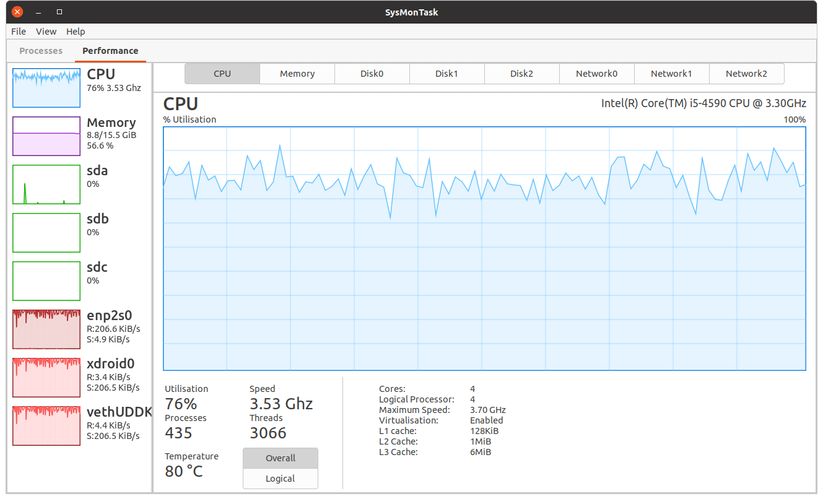Open the File menu

click(19, 32)
